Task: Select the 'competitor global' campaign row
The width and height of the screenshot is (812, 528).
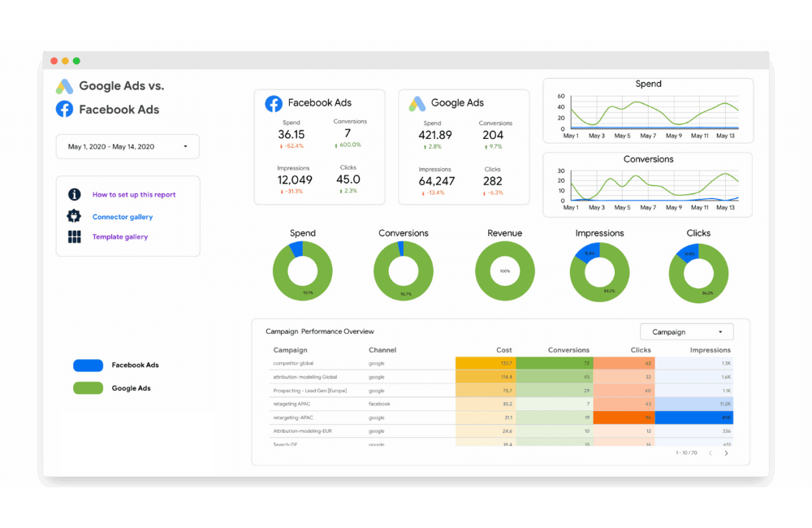Action: pos(294,363)
